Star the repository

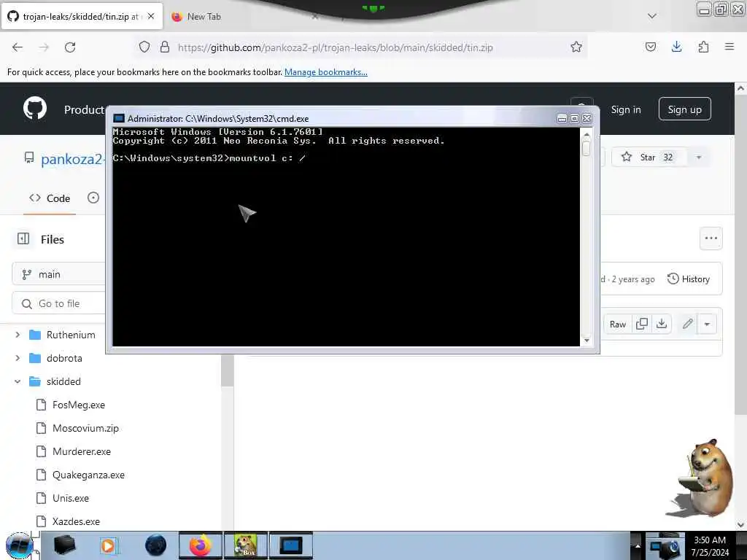click(x=649, y=157)
